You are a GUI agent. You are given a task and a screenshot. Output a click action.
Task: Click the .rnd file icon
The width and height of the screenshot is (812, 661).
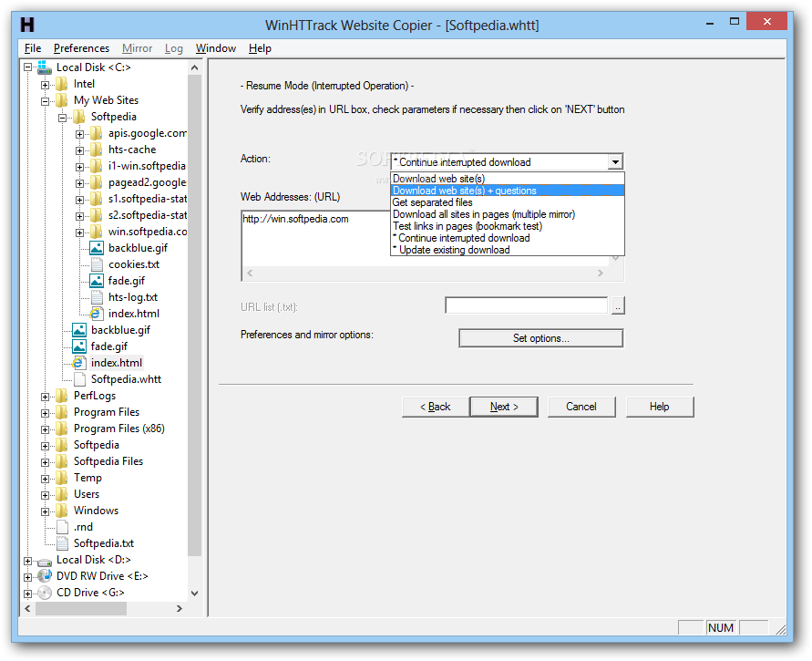click(62, 527)
